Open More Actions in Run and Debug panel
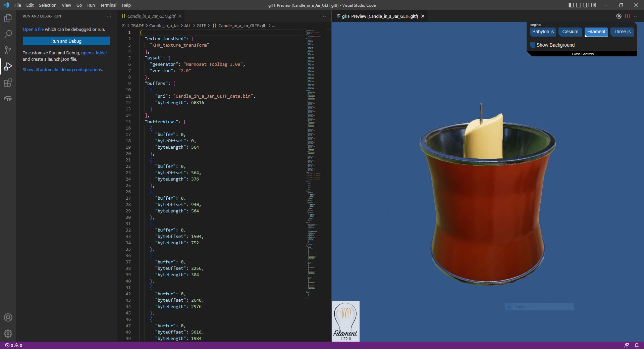Screen dimensions: 644x349 click(x=109, y=16)
